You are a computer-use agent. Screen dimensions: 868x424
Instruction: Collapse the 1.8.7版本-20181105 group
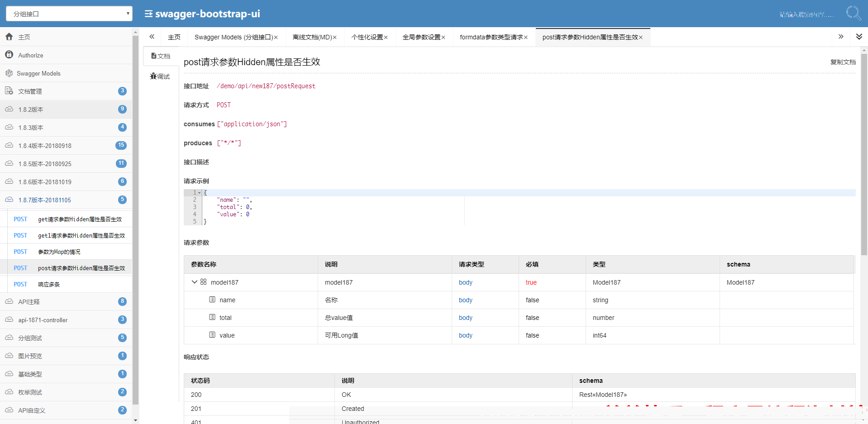click(66, 200)
